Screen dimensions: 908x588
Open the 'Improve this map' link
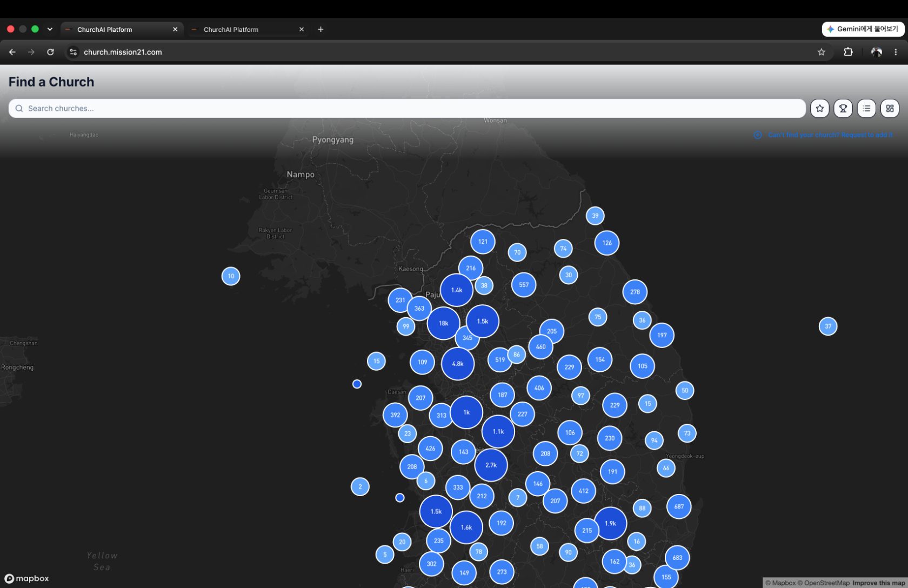(x=879, y=583)
